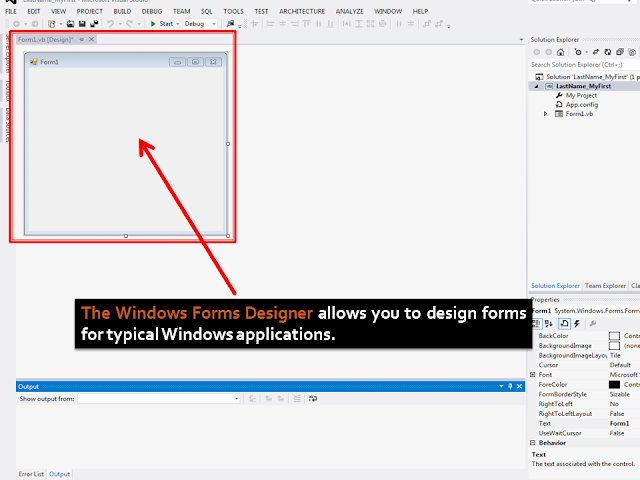Open the FILE menu

click(11, 11)
